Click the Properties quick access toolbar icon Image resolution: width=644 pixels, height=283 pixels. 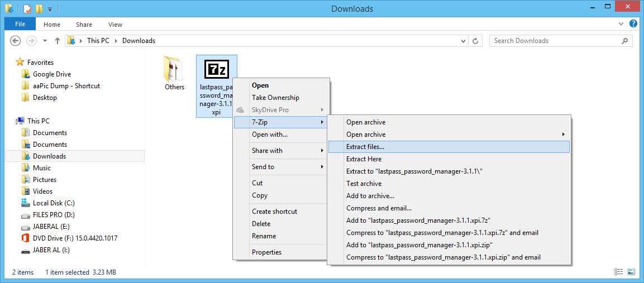[27, 8]
